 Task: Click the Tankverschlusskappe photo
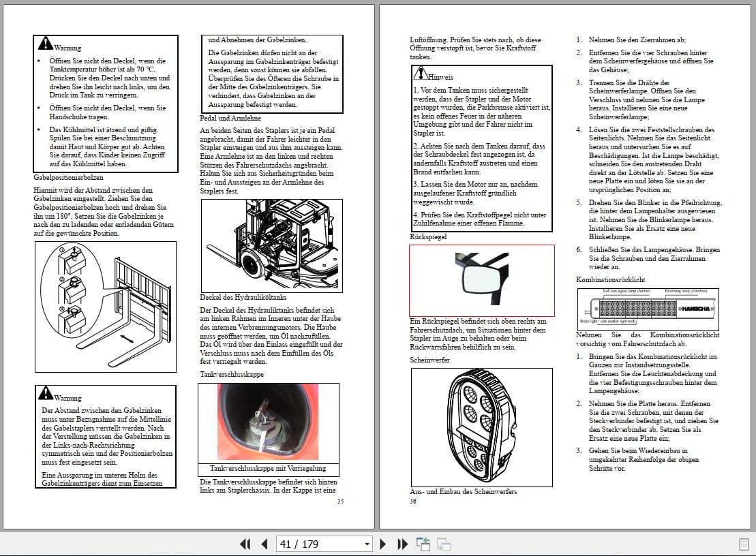(x=268, y=422)
